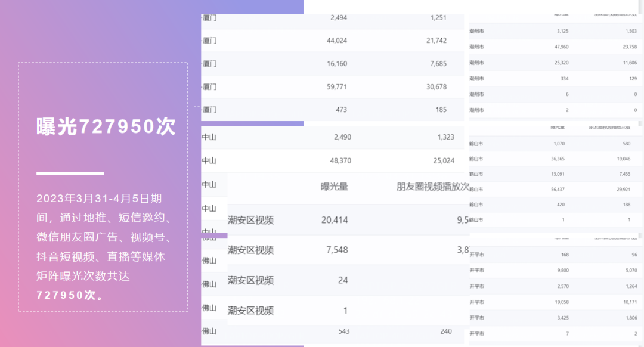The image size is (644, 347).
Task: Select the 潮安区视频 value 20,414
Action: pos(335,220)
